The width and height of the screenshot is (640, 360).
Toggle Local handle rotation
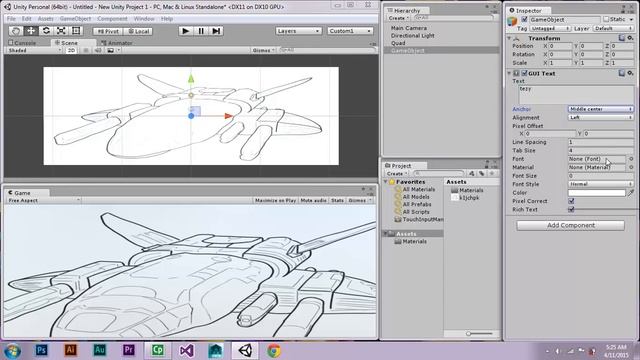click(138, 31)
